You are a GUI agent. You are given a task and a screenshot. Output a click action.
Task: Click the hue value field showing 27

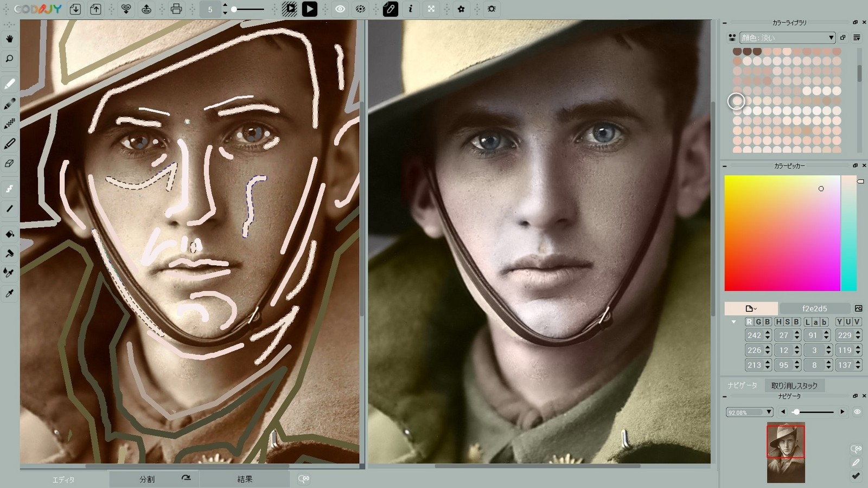784,336
